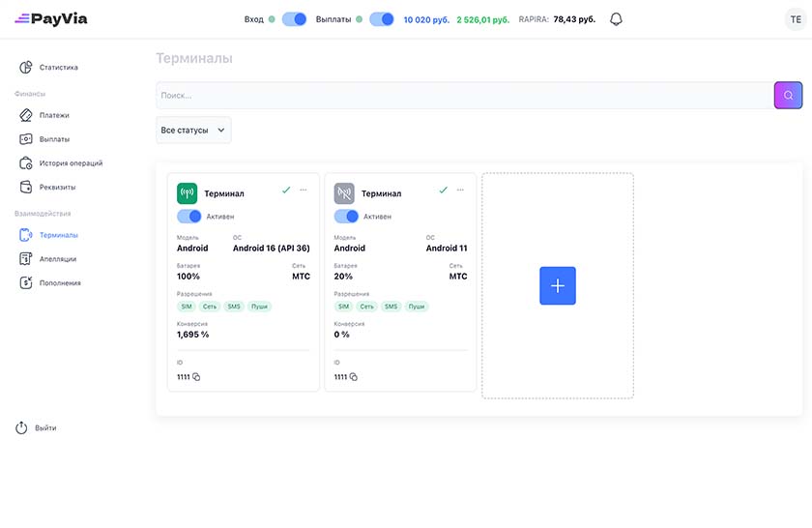
Task: Open three-dot menu on first terminal card
Action: [x=304, y=191]
